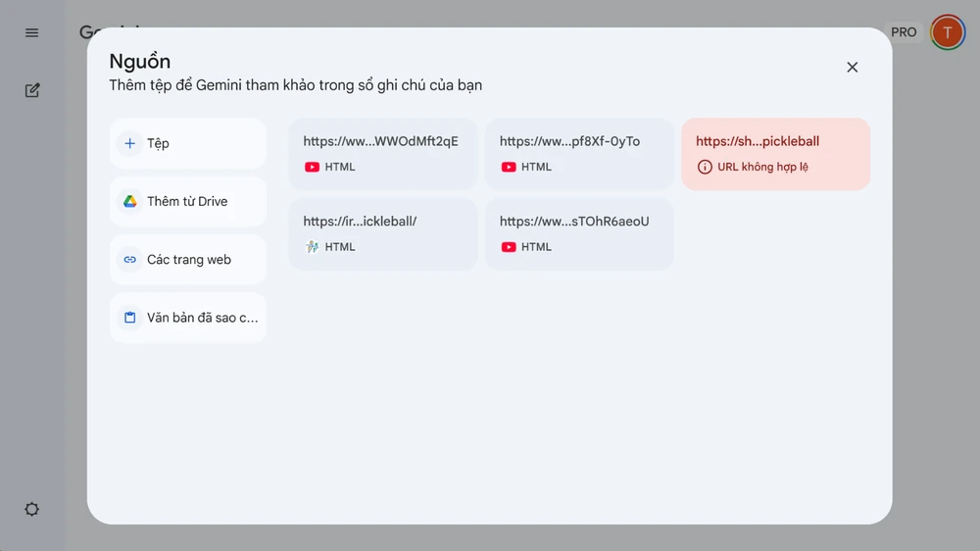This screenshot has height=551, width=980.
Task: Click the hamburger main menu icon
Action: coord(32,32)
